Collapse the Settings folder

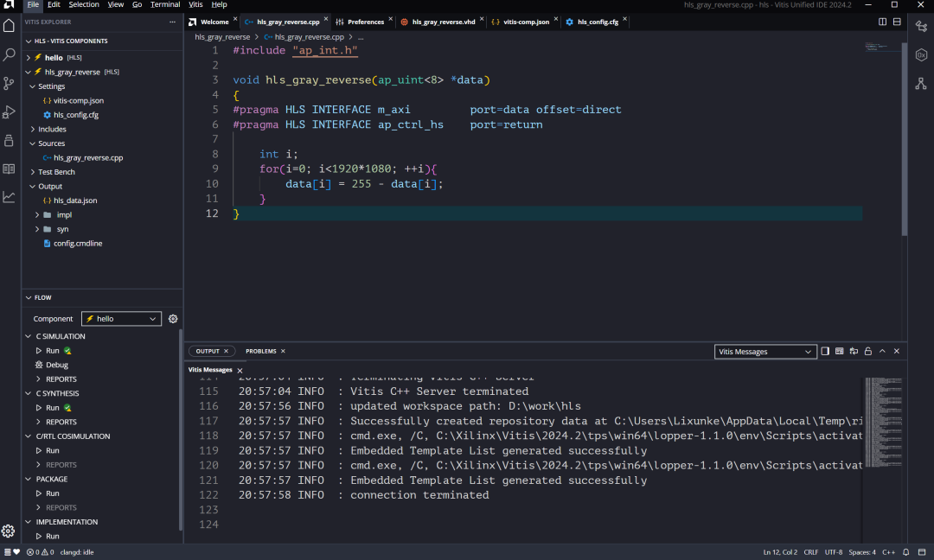(x=33, y=86)
